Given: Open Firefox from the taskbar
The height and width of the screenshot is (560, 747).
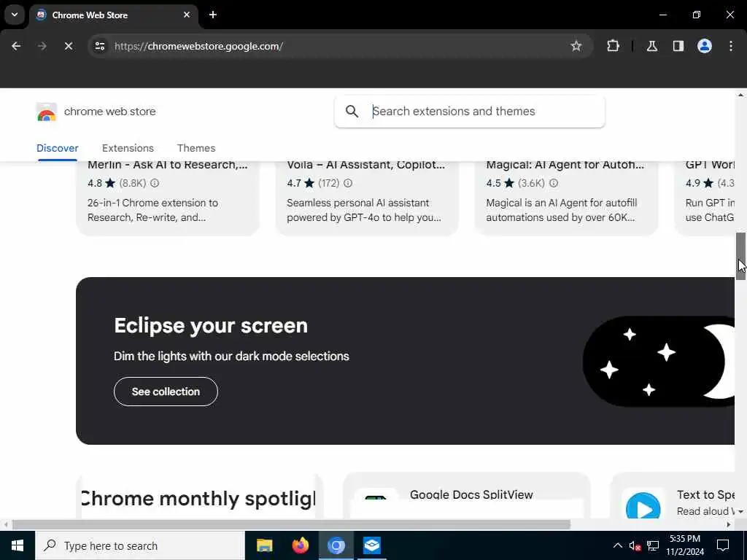Looking at the screenshot, I should click(x=300, y=545).
